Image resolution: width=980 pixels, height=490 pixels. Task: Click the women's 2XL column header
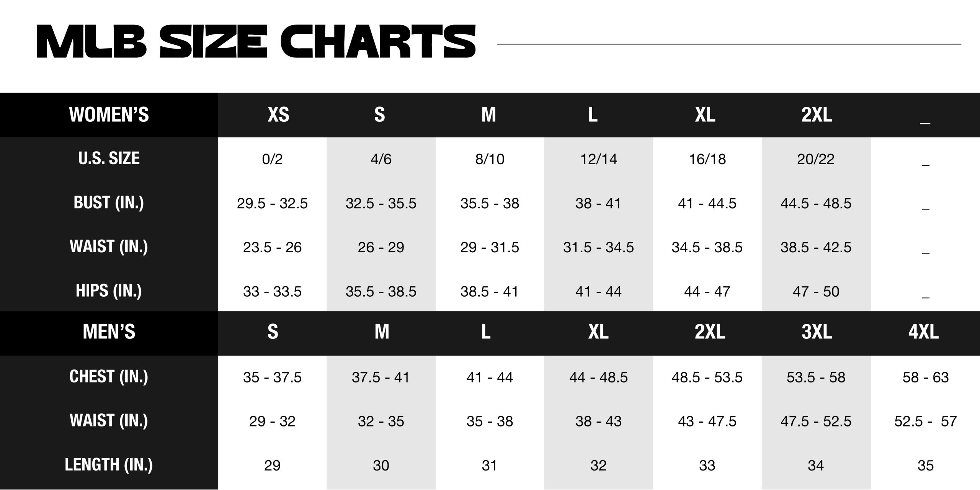click(x=817, y=114)
